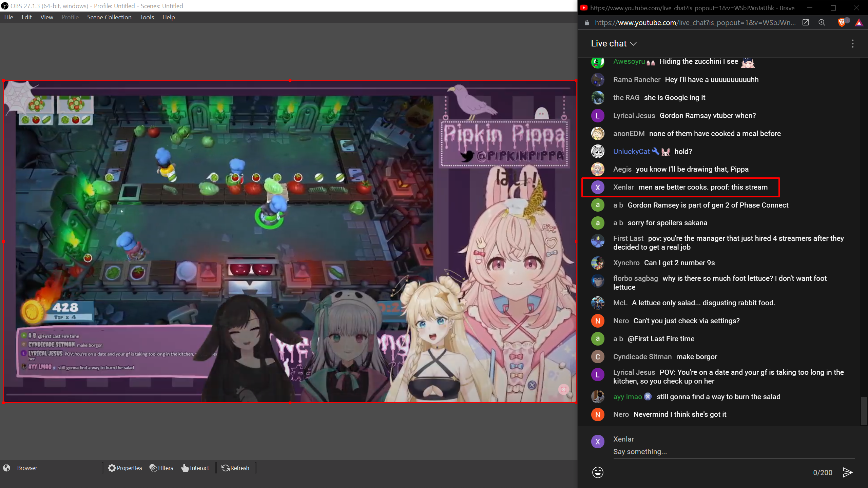868x488 pixels.
Task: Click McL's avatar
Action: click(x=598, y=303)
